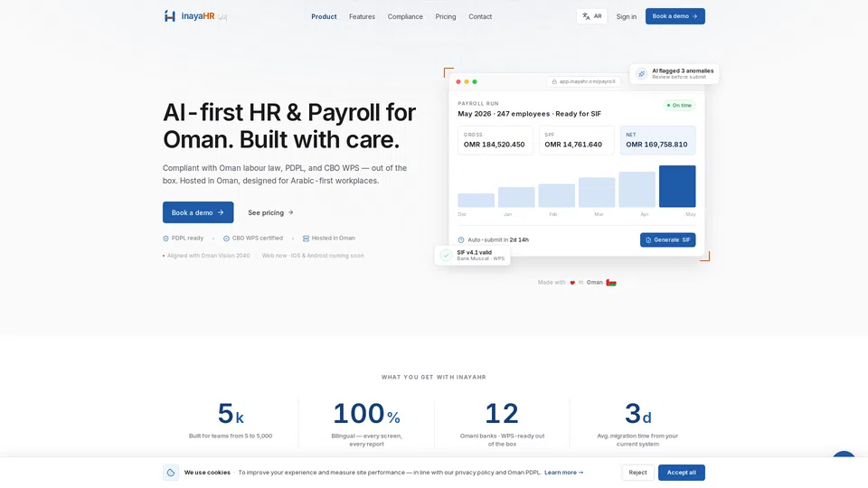
Task: Click the inayaHR logo icon
Action: (169, 16)
